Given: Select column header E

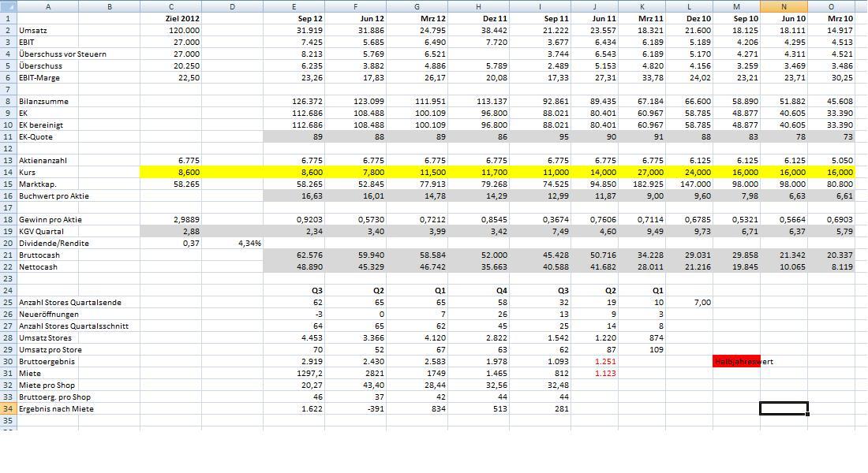Looking at the screenshot, I should 294,6.
